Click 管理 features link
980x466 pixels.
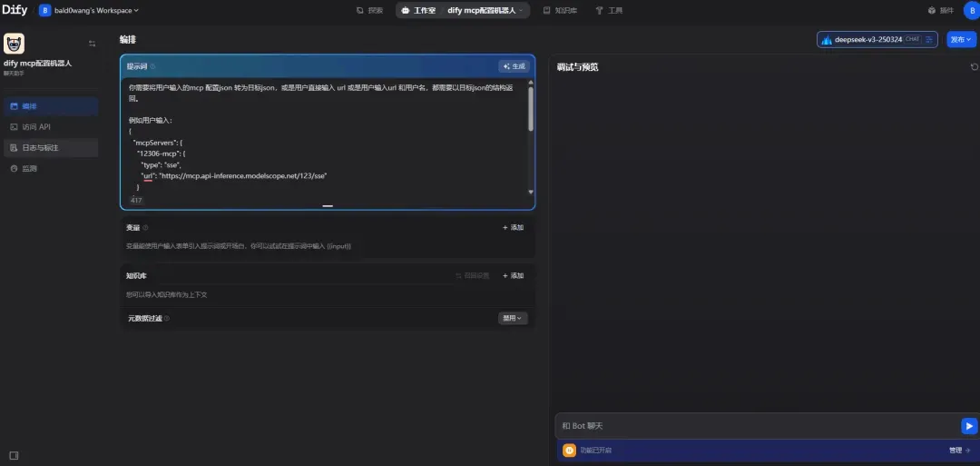click(959, 451)
